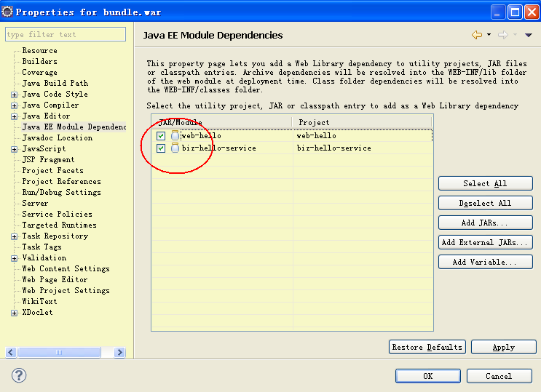Select WikiText in the tree
This screenshot has height=392, width=541.
(39, 301)
